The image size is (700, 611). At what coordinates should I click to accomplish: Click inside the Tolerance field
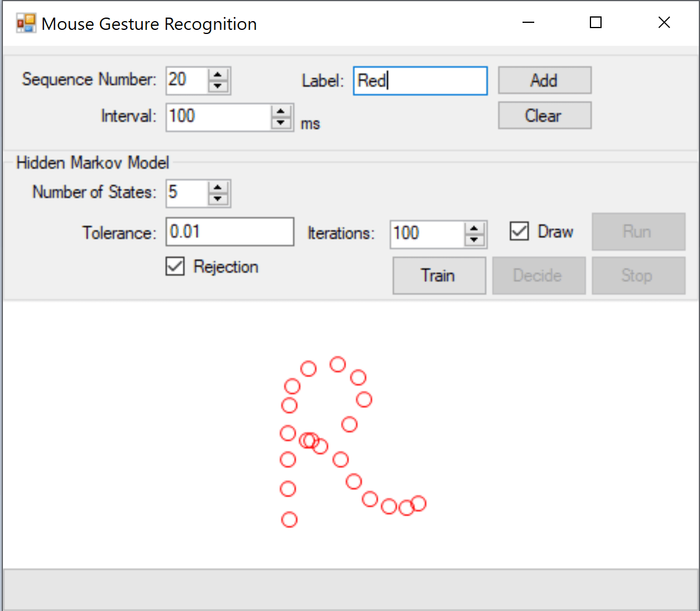[x=230, y=232]
